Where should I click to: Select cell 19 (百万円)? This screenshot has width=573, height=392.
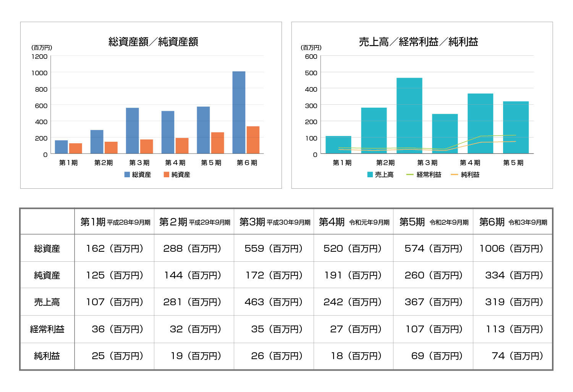[194, 356]
